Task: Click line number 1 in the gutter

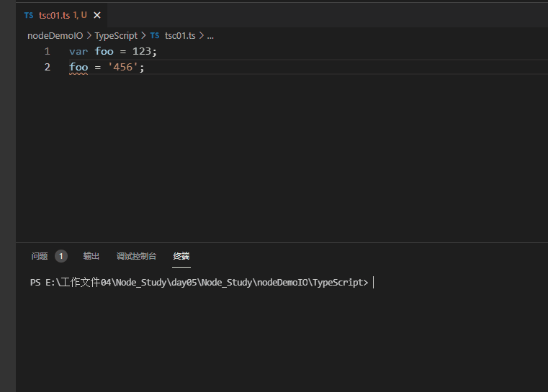Action: click(x=47, y=52)
